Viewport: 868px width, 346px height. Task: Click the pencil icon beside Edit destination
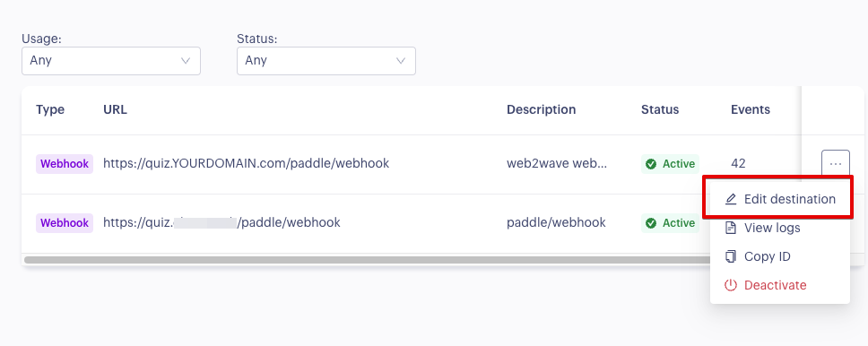(732, 199)
